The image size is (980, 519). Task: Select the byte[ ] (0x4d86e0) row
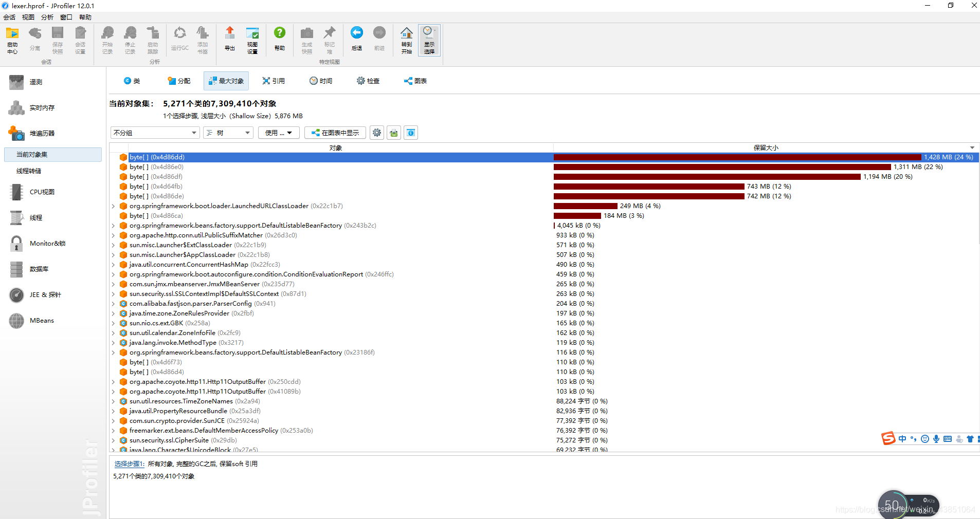tap(545, 167)
